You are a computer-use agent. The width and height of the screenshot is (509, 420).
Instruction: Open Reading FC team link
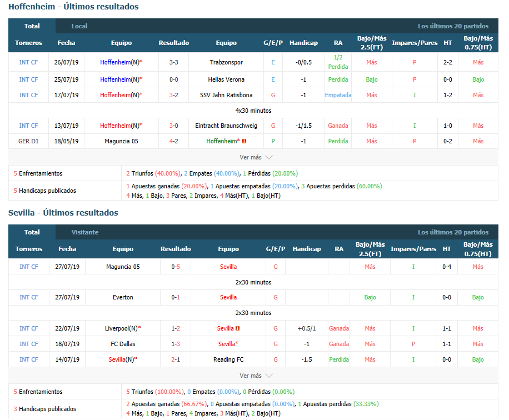point(228,359)
